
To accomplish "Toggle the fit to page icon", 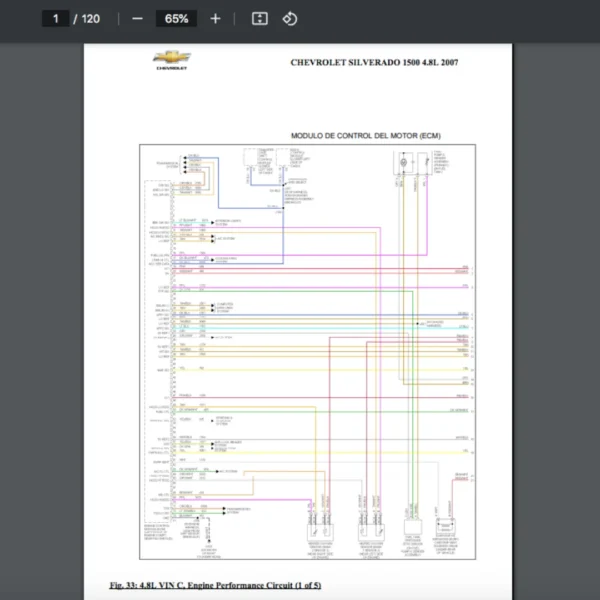I will pyautogui.click(x=259, y=18).
